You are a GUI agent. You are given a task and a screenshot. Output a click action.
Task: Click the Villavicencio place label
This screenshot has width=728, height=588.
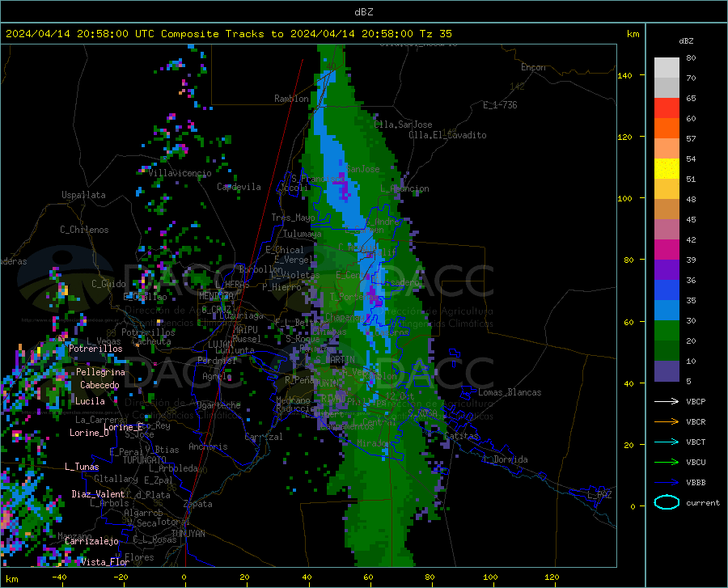tap(180, 173)
